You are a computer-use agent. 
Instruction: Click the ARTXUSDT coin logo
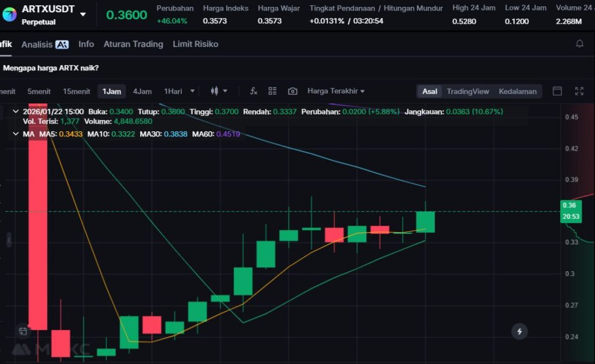pos(9,14)
